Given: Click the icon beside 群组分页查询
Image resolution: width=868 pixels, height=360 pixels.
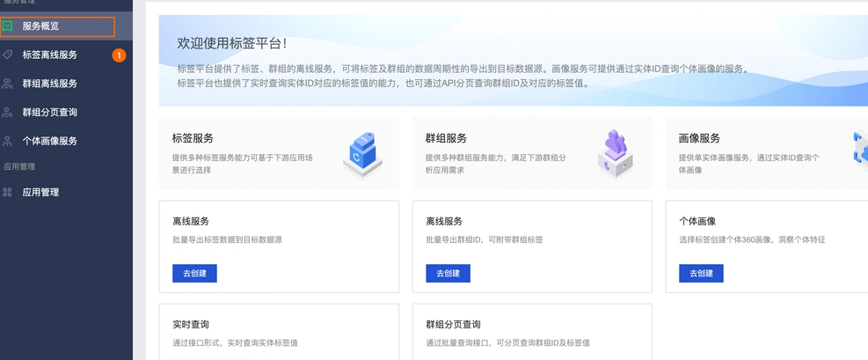Looking at the screenshot, I should [x=7, y=113].
